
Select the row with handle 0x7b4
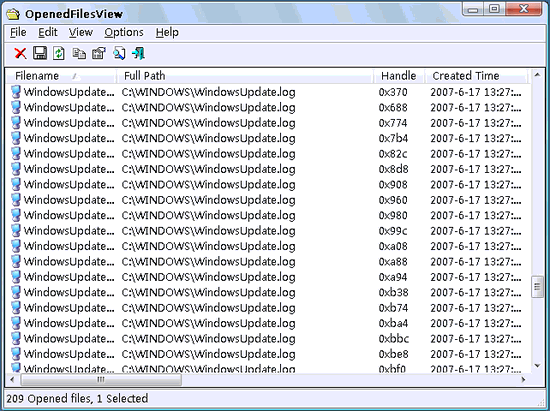[x=269, y=138]
